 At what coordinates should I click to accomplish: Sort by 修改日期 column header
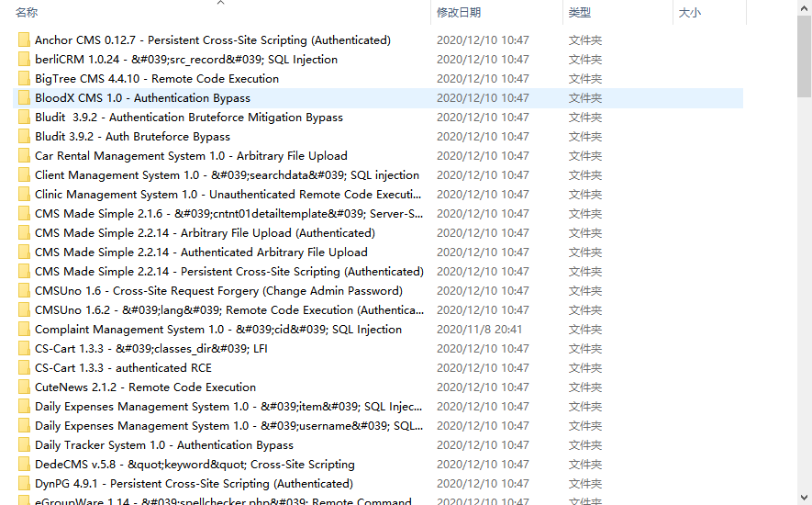click(x=459, y=13)
